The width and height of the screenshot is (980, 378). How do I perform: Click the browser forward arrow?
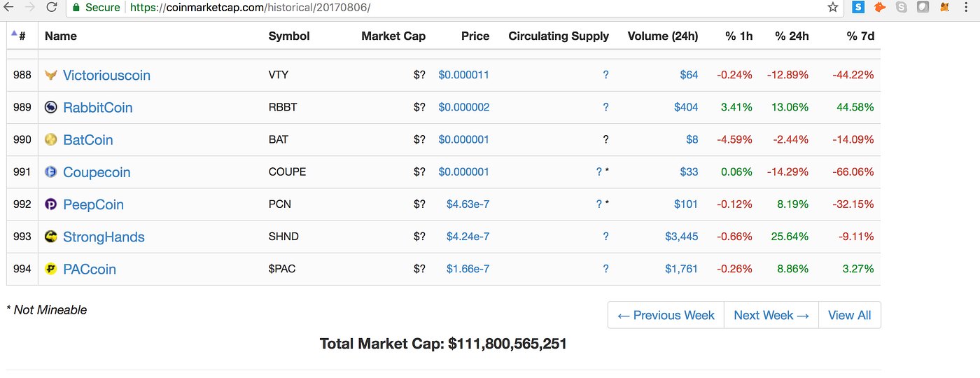[29, 7]
